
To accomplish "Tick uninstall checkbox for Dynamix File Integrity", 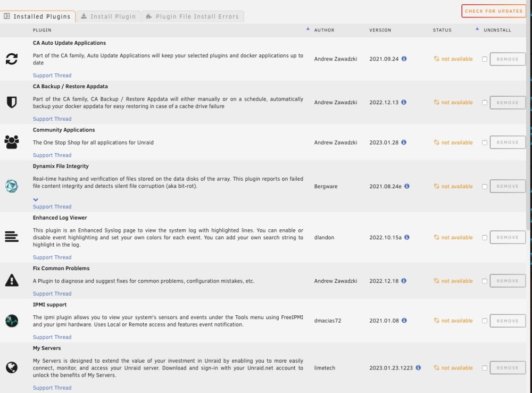I will 485,187.
